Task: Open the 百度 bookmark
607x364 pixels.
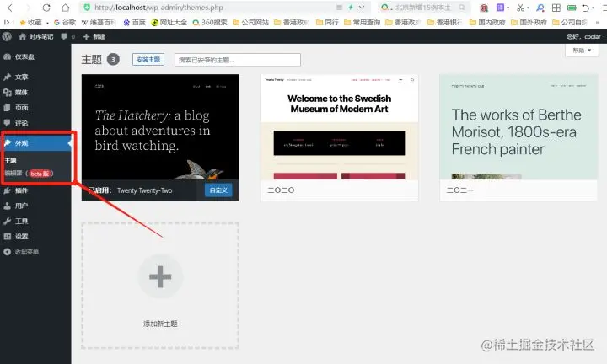Action: (134, 23)
